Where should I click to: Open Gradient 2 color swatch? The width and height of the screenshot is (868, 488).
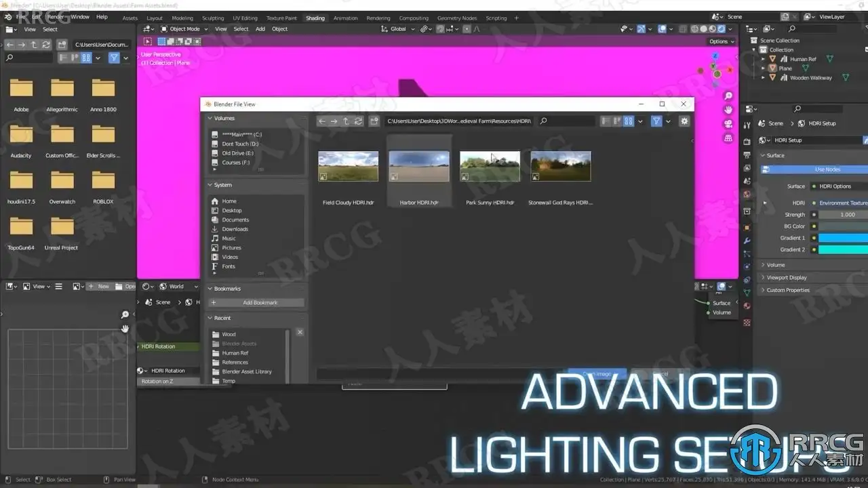pyautogui.click(x=843, y=249)
